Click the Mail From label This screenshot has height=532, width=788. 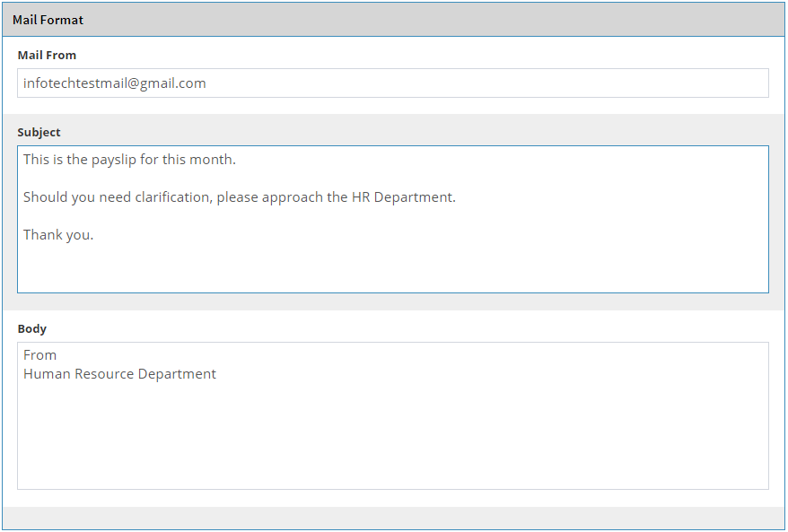[x=47, y=56]
